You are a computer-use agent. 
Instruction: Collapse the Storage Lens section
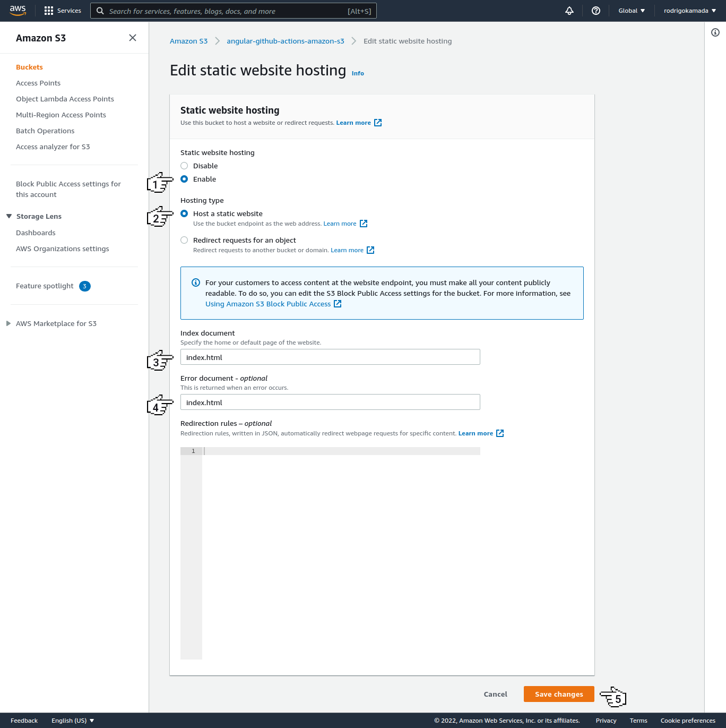(x=9, y=216)
